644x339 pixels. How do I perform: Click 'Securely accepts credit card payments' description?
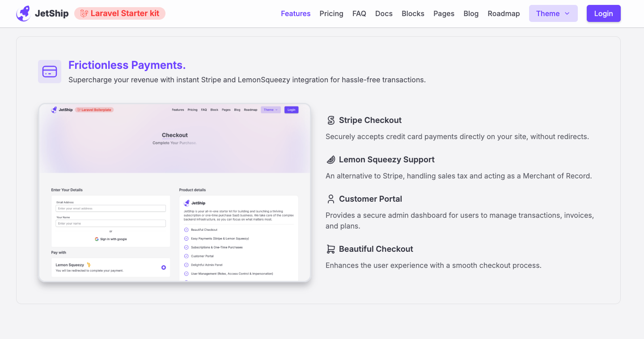(457, 137)
